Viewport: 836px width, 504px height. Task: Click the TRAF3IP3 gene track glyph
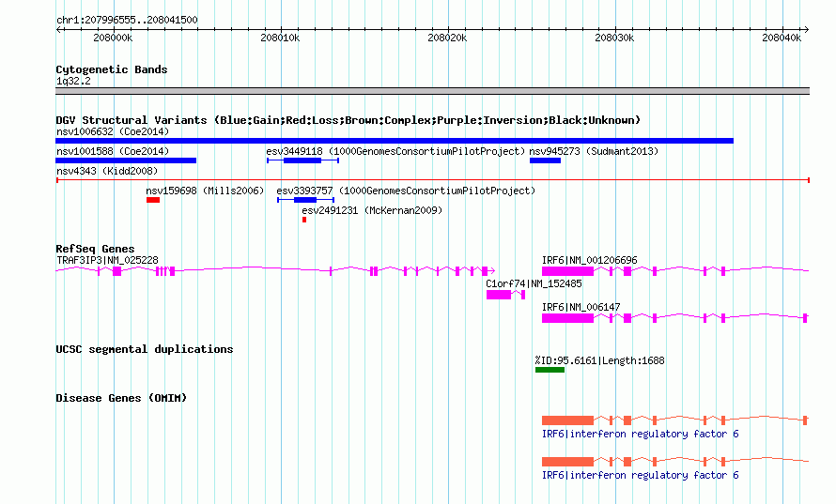[x=275, y=271]
